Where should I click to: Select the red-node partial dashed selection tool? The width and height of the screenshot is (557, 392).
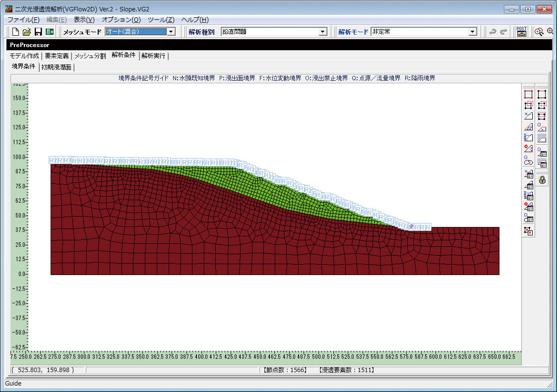529,105
